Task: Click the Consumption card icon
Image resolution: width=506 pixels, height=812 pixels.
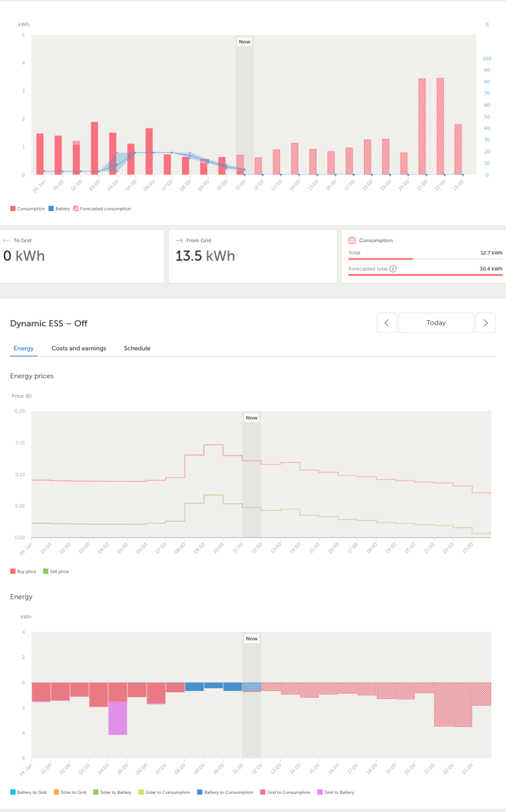Action: point(352,240)
